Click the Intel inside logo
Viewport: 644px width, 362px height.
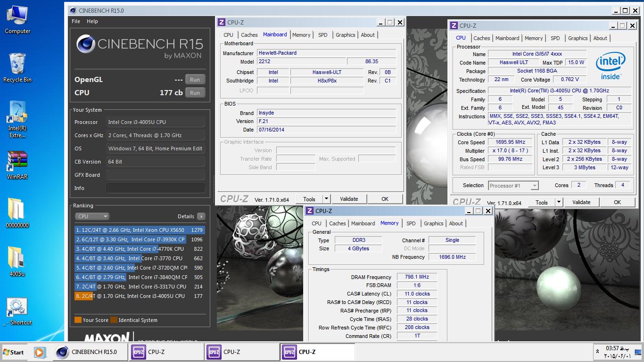click(611, 66)
